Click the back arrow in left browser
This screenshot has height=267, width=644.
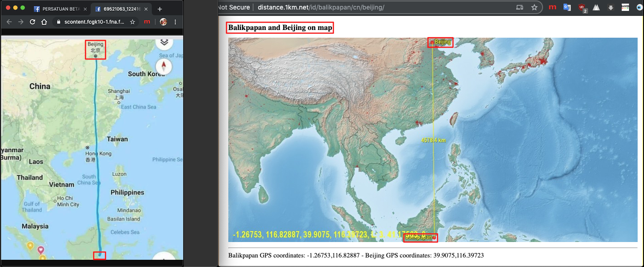coord(9,22)
